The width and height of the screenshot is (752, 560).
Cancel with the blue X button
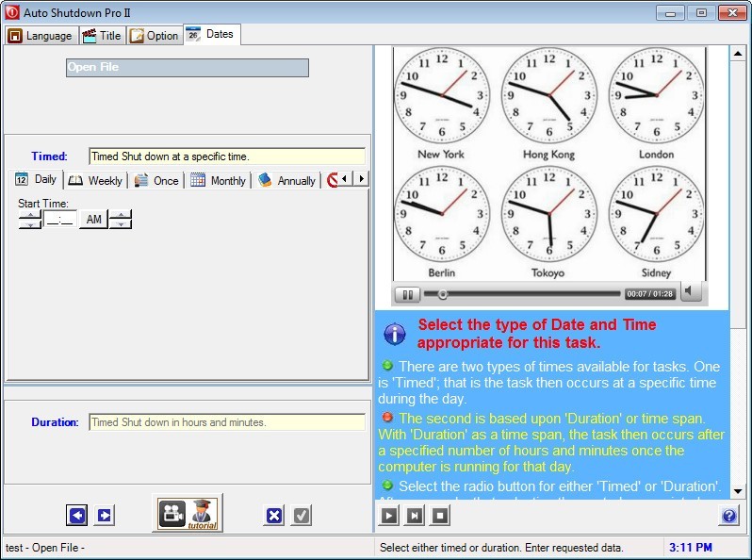(x=274, y=516)
